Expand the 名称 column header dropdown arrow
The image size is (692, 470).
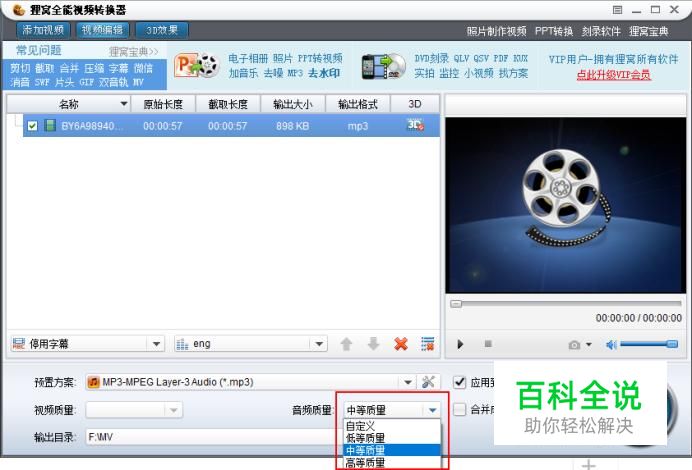coord(124,104)
